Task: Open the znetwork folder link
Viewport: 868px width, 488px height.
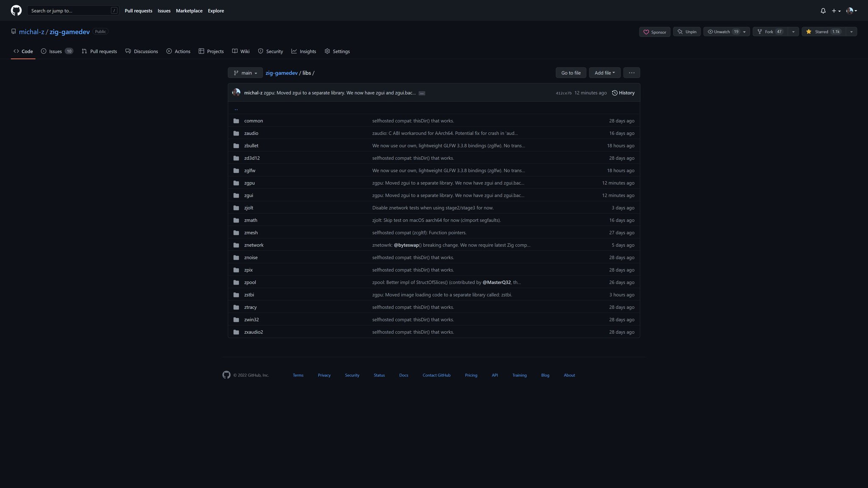Action: coord(253,245)
